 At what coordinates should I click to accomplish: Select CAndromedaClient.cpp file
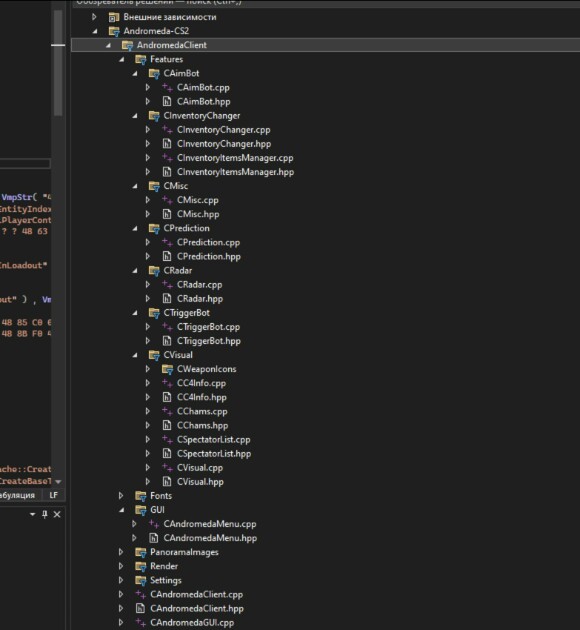196,594
